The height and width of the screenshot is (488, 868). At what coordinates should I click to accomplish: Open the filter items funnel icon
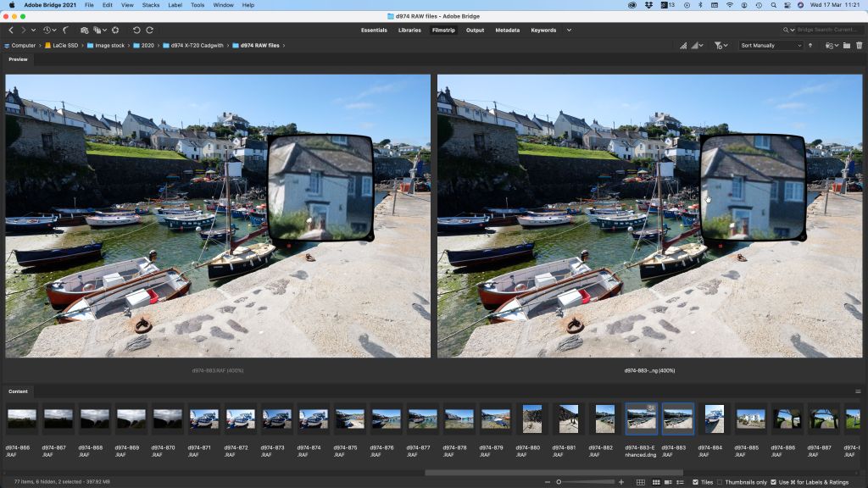point(718,46)
